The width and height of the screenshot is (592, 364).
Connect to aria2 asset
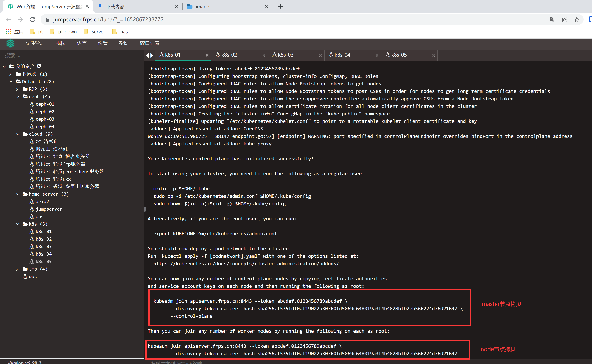pos(39,202)
